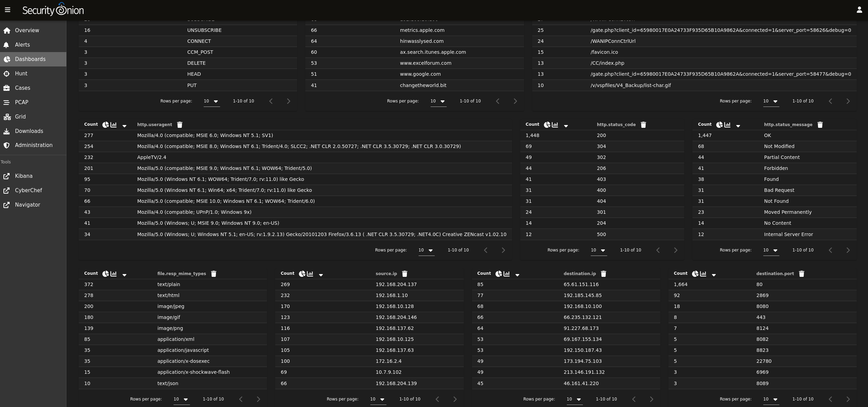This screenshot has height=407, width=868.
Task: Switch to the Hunt section
Action: pos(21,73)
